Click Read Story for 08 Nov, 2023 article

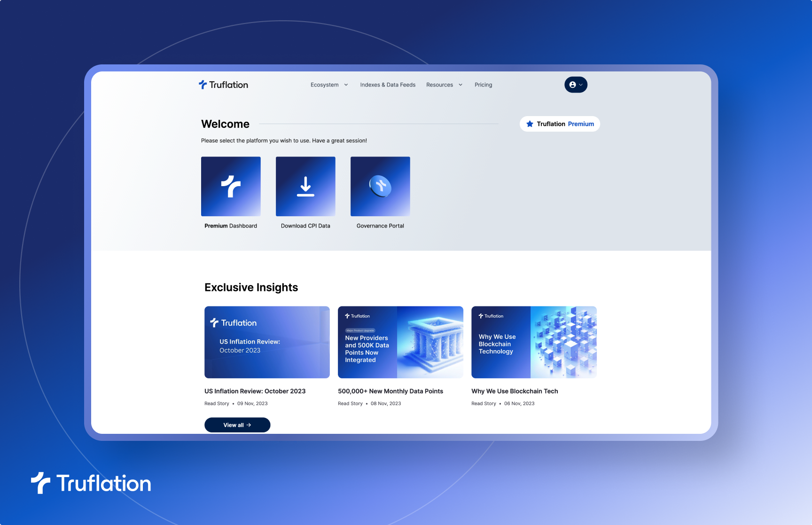click(350, 404)
